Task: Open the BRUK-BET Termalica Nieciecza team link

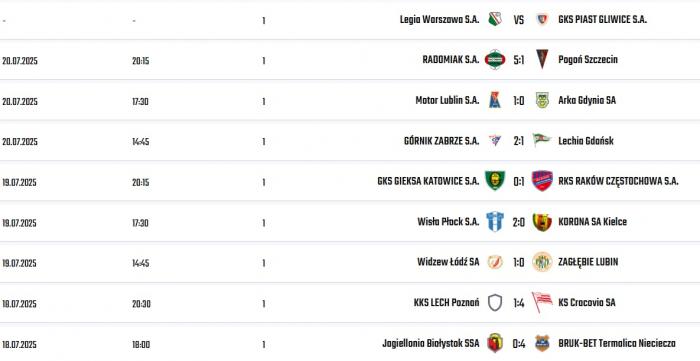Action: pyautogui.click(x=617, y=343)
